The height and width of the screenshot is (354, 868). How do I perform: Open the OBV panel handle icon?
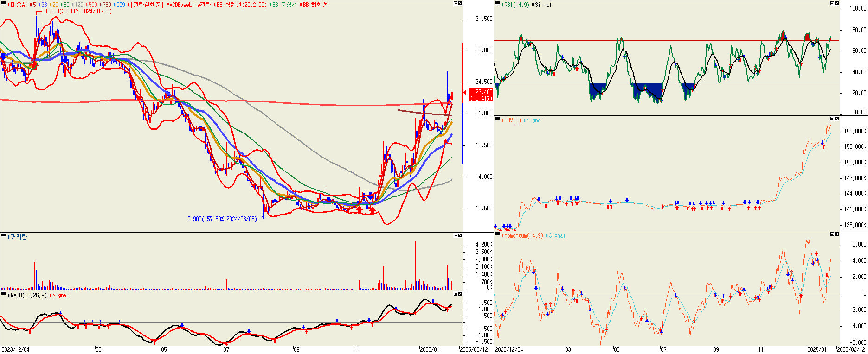(497, 119)
